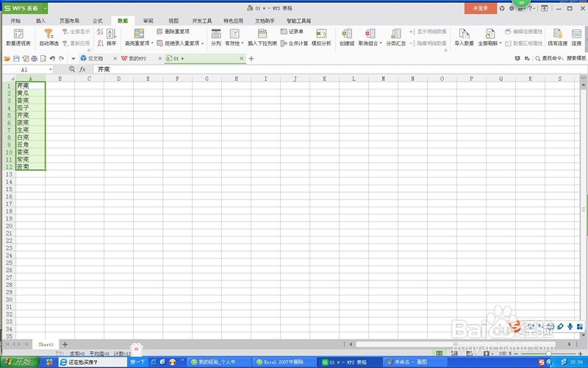
Task: Open the 分列 text-to-columns tool
Action: point(216,38)
